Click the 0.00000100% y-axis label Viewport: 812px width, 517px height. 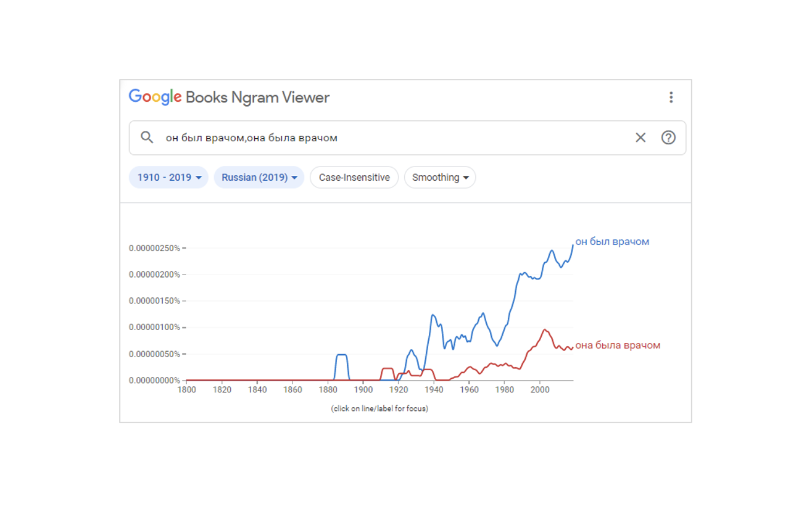[154, 328]
